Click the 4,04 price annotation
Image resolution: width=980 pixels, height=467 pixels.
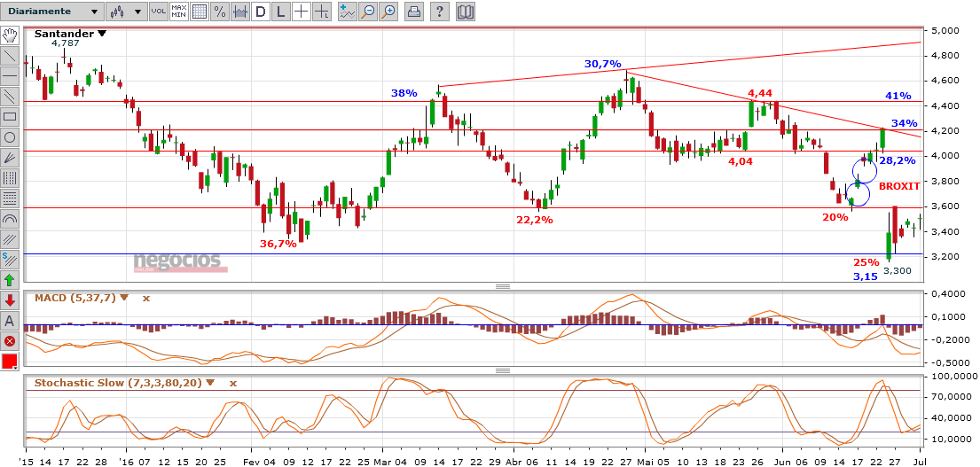[740, 161]
